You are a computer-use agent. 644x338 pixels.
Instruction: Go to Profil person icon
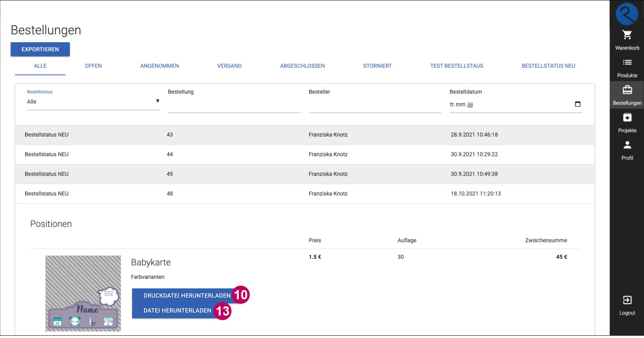click(x=627, y=145)
